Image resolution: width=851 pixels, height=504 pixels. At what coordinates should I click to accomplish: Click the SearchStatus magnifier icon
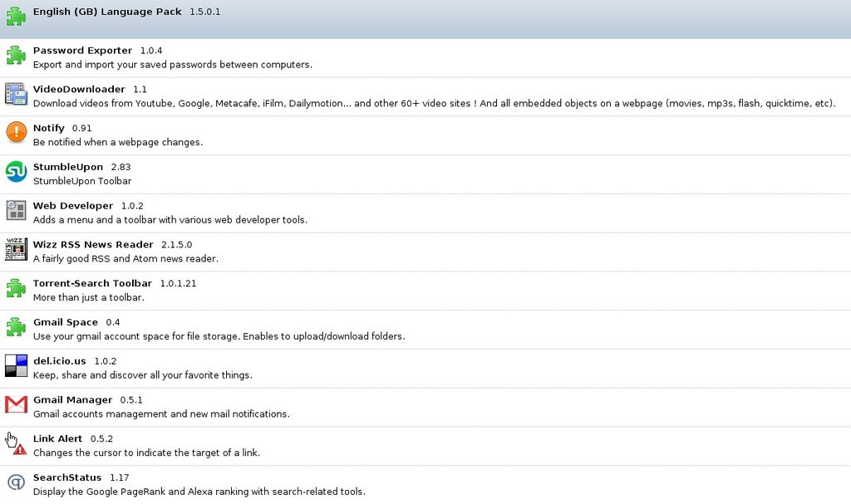tap(16, 482)
